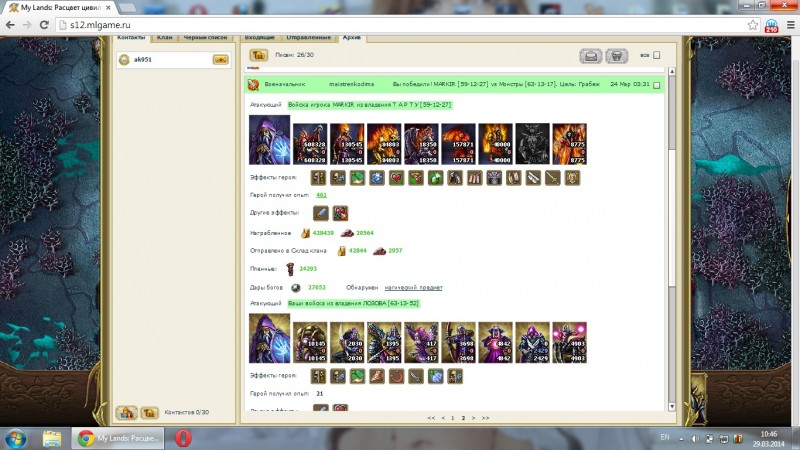
Task: Click the Военачальник report type icon
Action: pyautogui.click(x=254, y=85)
